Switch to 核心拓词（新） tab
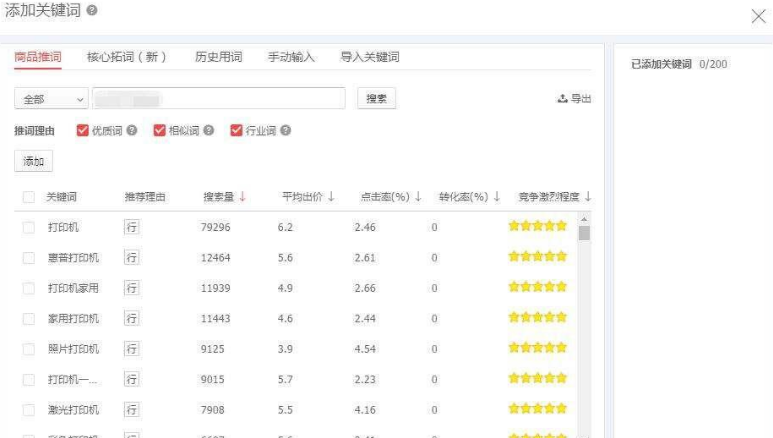 (126, 57)
